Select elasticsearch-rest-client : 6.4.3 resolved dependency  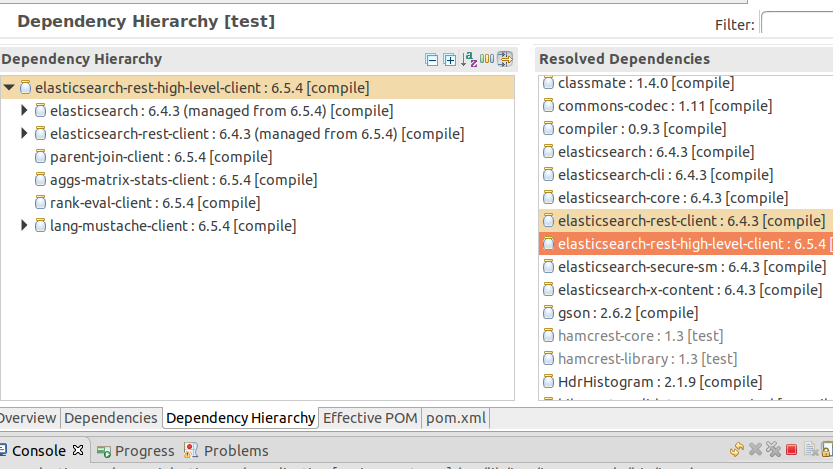686,221
